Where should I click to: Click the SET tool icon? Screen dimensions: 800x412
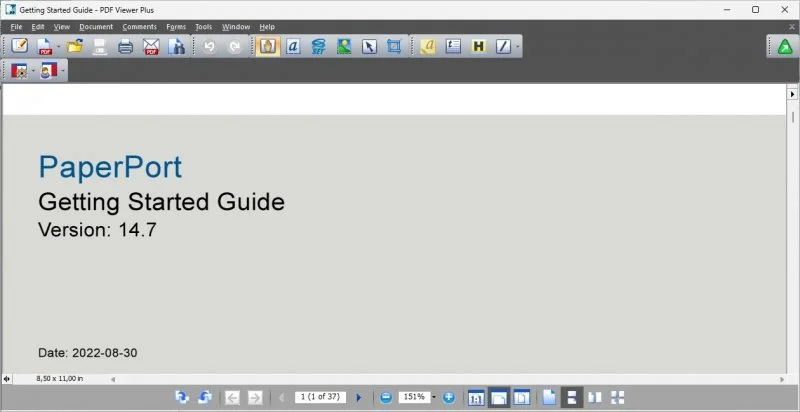tap(318, 46)
